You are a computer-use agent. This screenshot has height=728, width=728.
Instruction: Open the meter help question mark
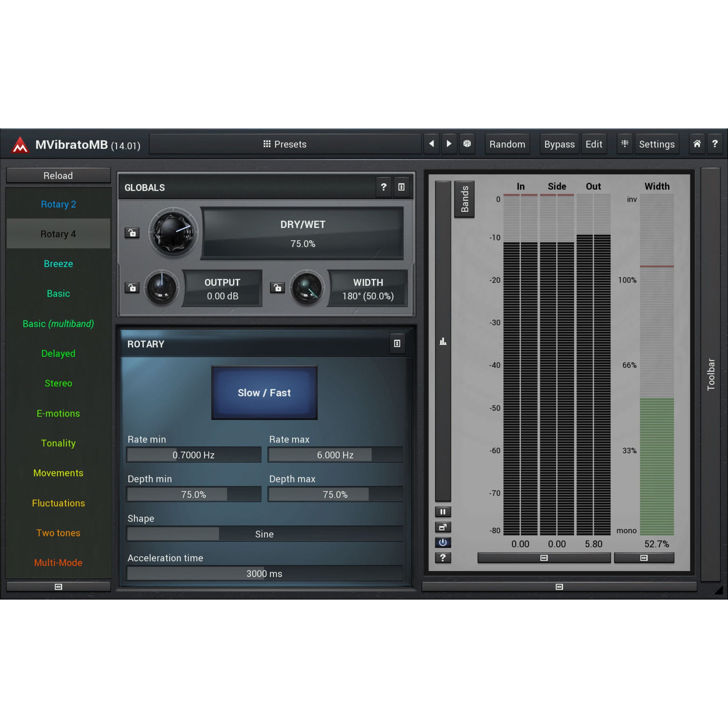[x=443, y=558]
